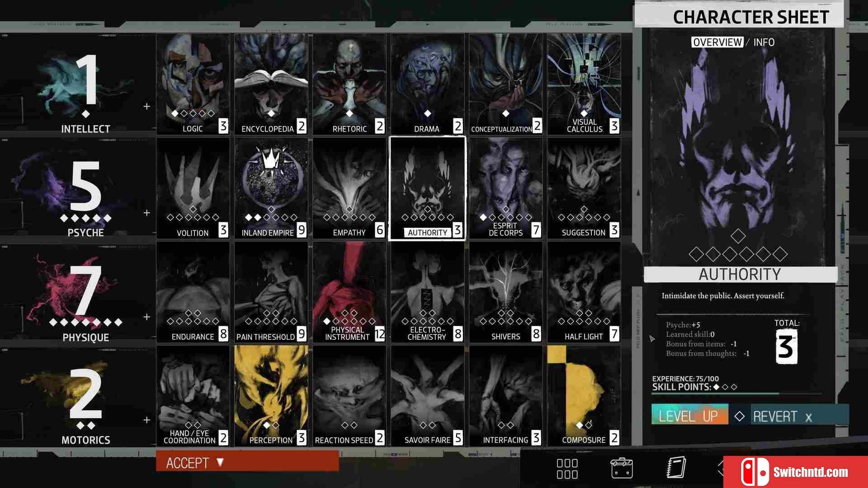Click 'Bonus from items: -1' text

pyautogui.click(x=702, y=344)
